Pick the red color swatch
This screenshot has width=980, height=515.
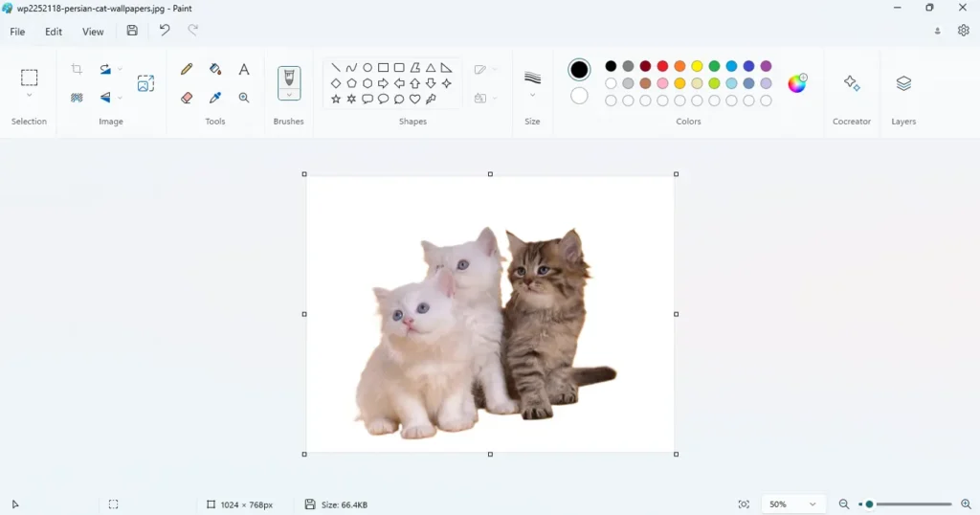662,66
